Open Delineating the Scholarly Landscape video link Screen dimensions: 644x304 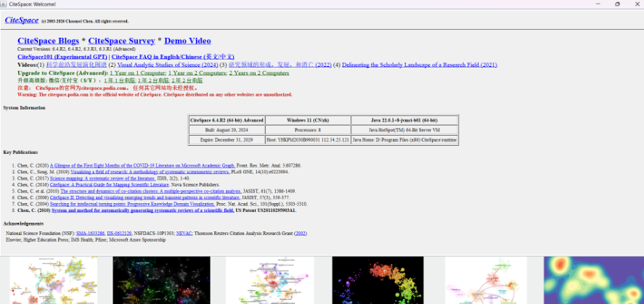(419, 65)
